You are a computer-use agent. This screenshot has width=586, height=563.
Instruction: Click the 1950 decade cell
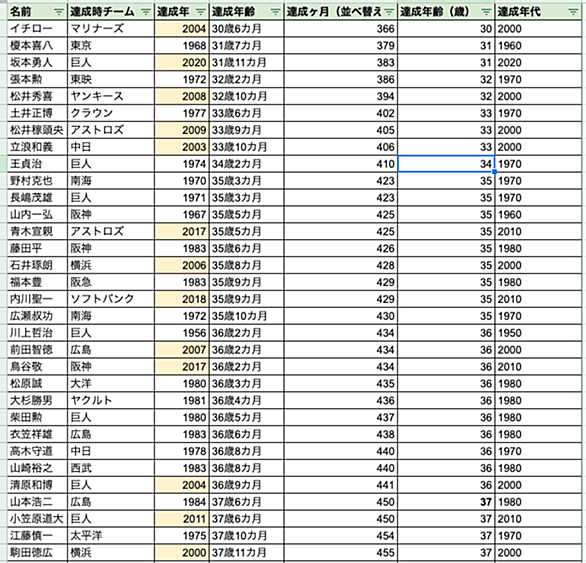tap(538, 333)
